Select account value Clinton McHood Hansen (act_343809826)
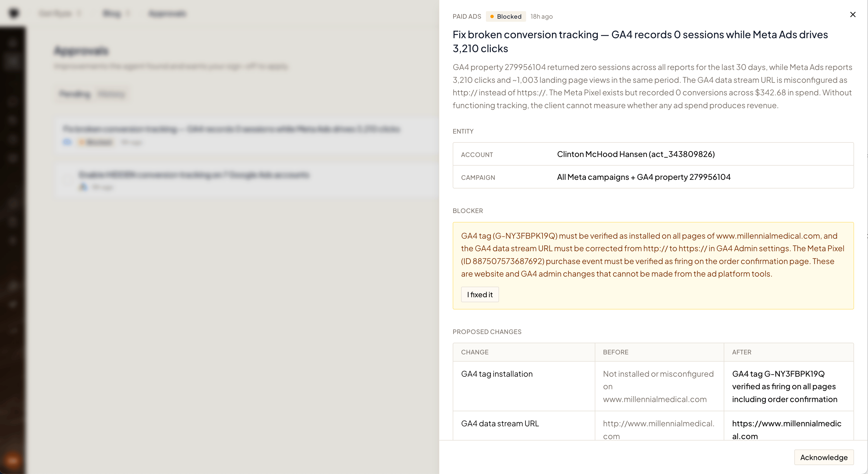Image resolution: width=868 pixels, height=474 pixels. click(636, 154)
